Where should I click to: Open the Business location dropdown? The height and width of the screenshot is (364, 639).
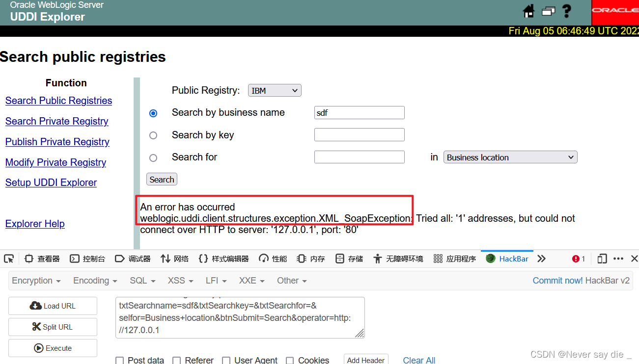[510, 157]
